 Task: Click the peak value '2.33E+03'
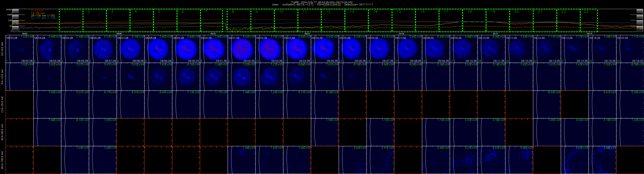click(471, 120)
